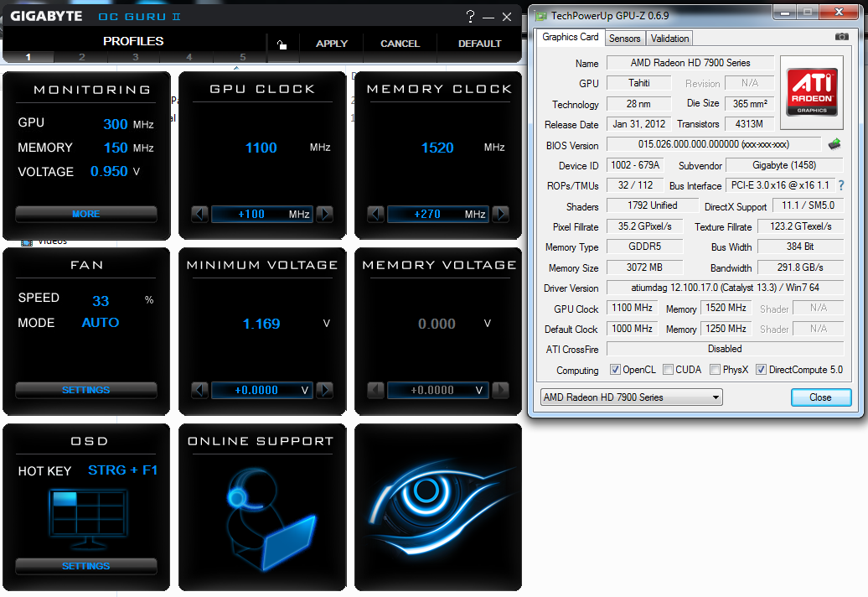The width and height of the screenshot is (868, 597).
Task: Click the minimum voltage offset field
Action: (x=262, y=391)
